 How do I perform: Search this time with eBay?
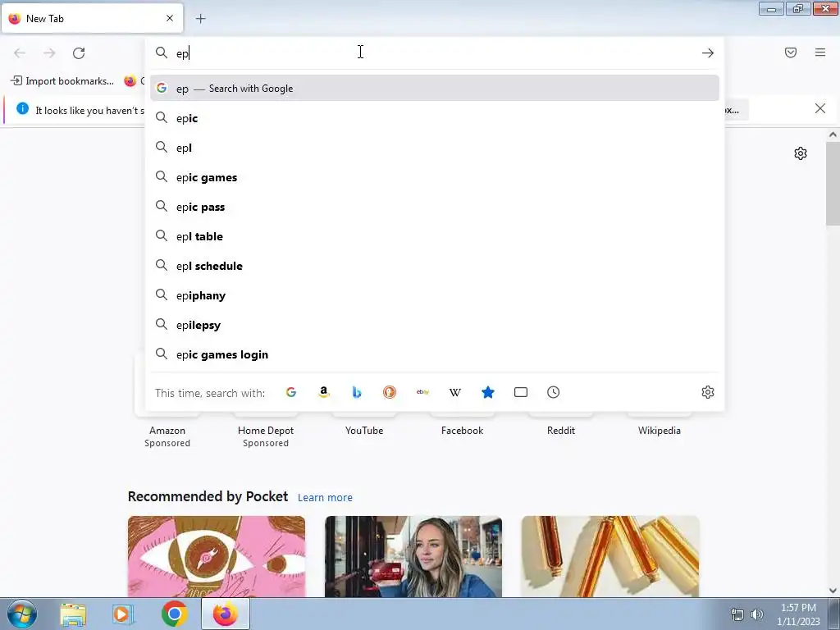point(422,392)
